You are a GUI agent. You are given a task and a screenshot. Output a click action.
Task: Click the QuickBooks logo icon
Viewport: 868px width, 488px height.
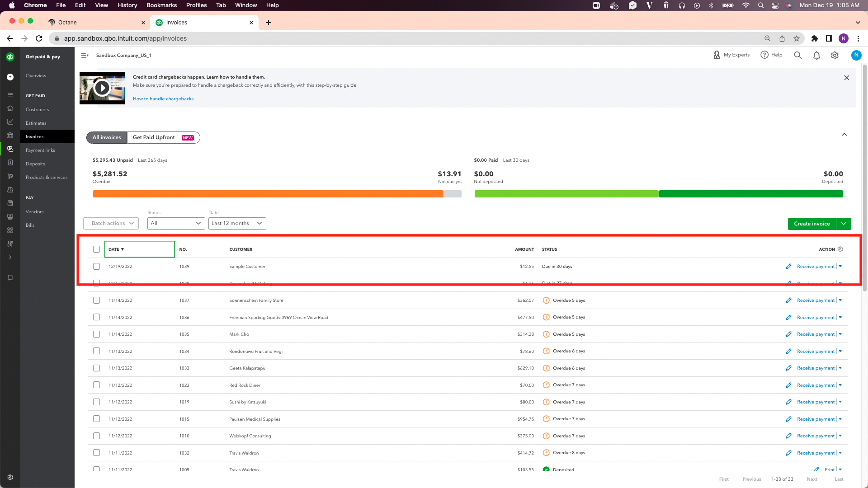(x=10, y=57)
